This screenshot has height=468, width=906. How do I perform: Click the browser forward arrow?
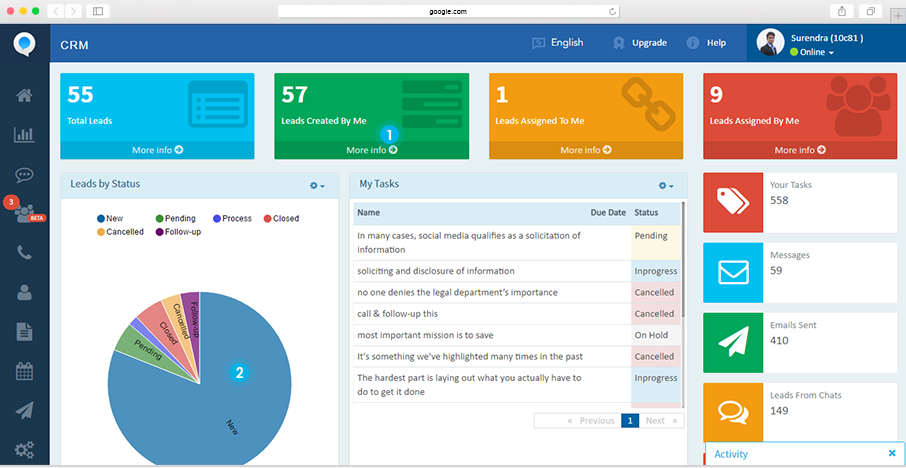pos(73,11)
